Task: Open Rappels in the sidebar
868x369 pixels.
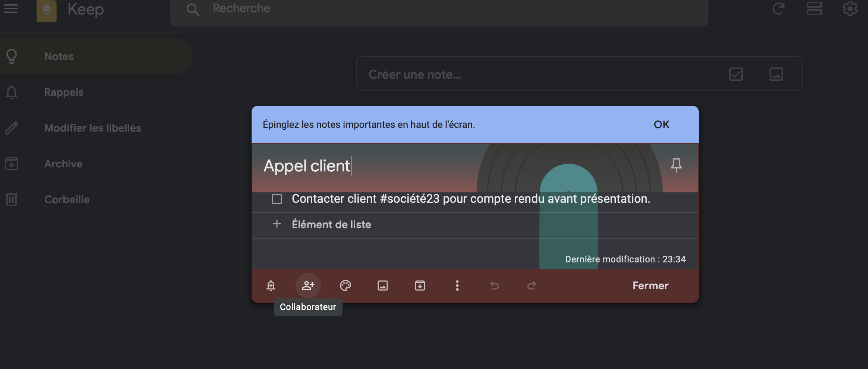Action: point(96,92)
